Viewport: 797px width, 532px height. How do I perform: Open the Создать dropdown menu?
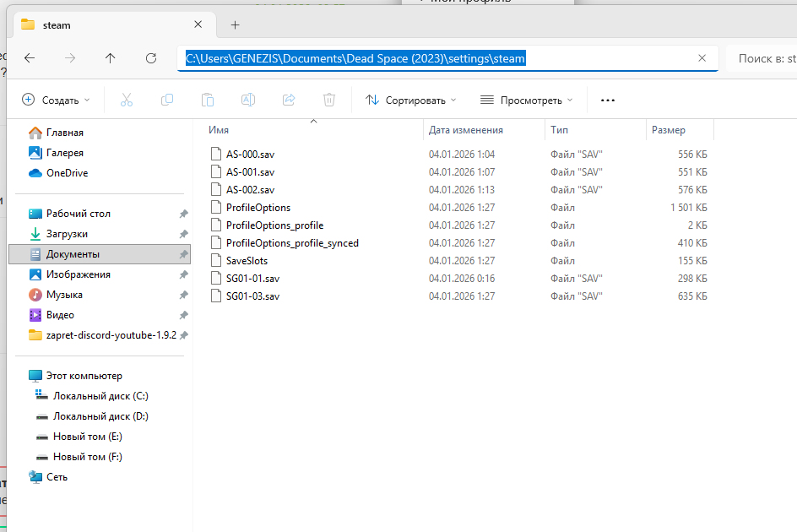tap(56, 100)
